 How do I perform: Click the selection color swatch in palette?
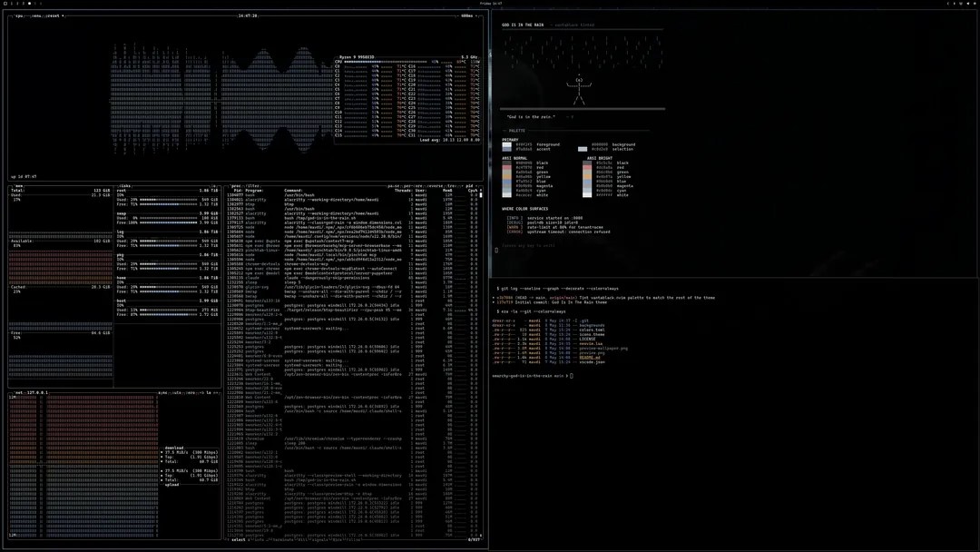click(583, 149)
